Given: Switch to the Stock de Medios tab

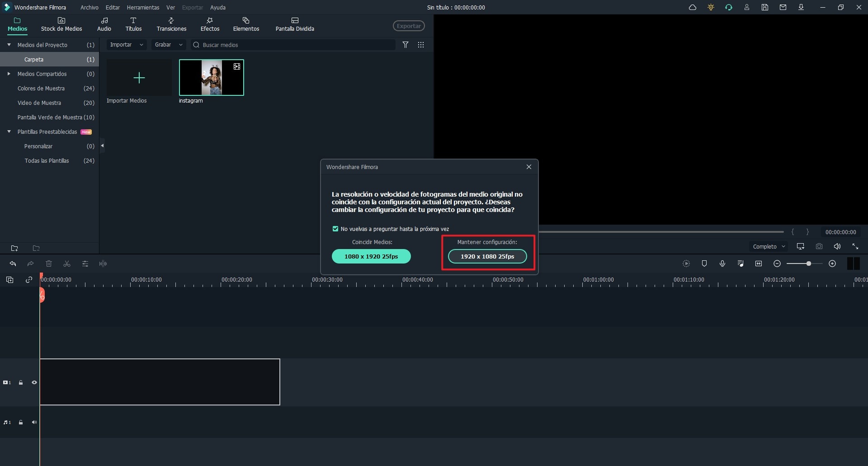Looking at the screenshot, I should pyautogui.click(x=61, y=24).
